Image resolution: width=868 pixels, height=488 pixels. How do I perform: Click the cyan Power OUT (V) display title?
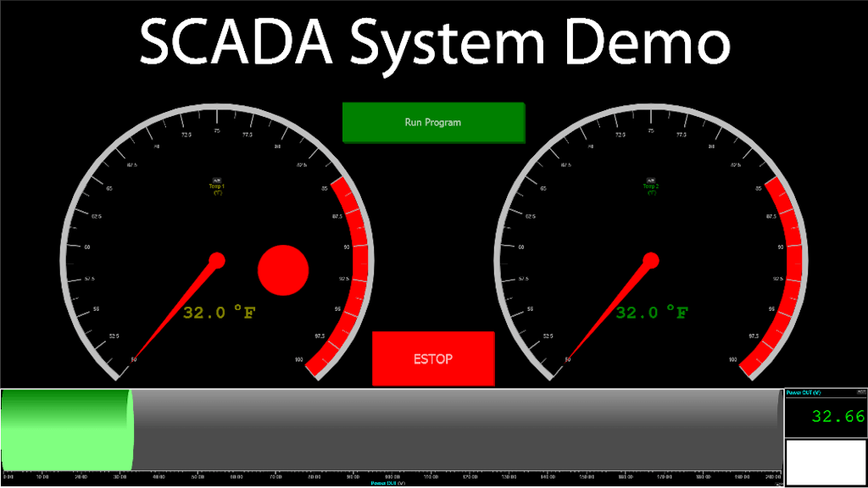804,392
